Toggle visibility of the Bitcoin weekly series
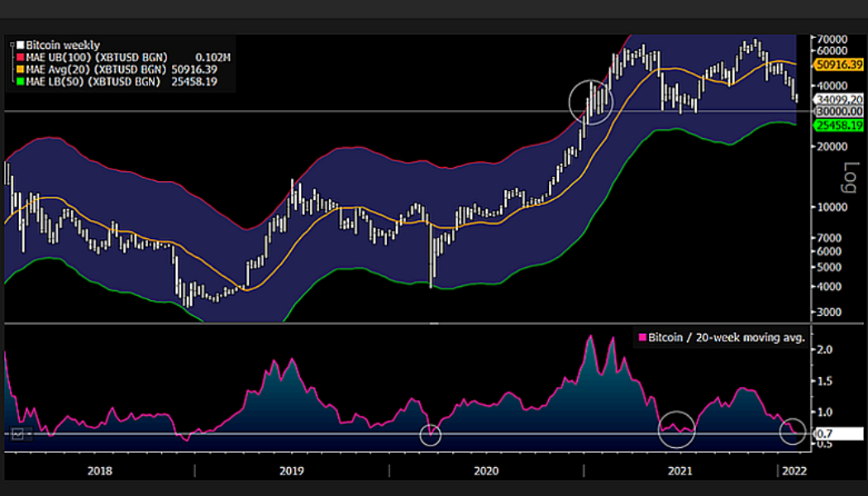This screenshot has width=868, height=496. [x=20, y=44]
